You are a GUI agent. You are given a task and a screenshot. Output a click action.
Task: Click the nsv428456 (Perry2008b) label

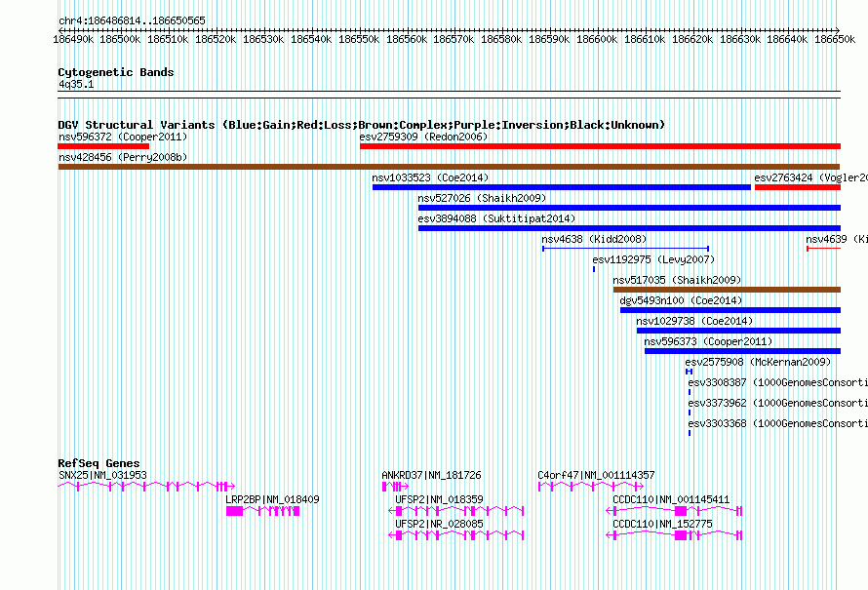click(123, 157)
